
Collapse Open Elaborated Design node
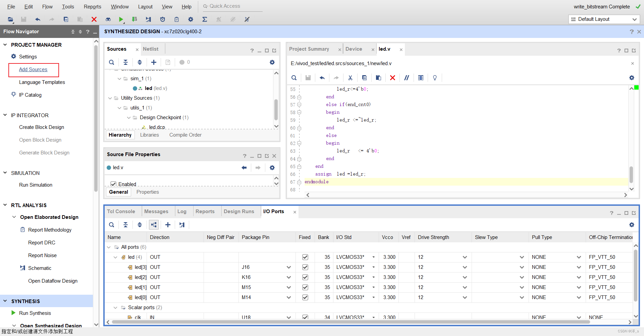click(14, 217)
